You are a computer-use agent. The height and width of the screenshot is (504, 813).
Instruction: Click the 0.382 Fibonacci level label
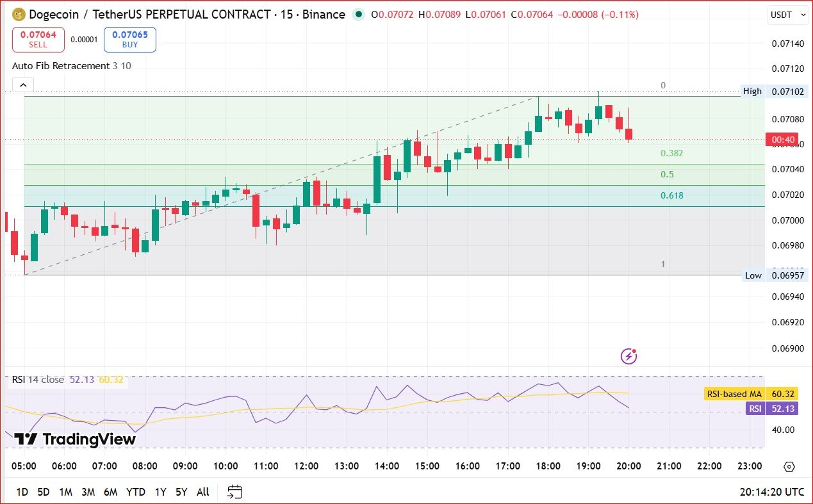pyautogui.click(x=672, y=154)
